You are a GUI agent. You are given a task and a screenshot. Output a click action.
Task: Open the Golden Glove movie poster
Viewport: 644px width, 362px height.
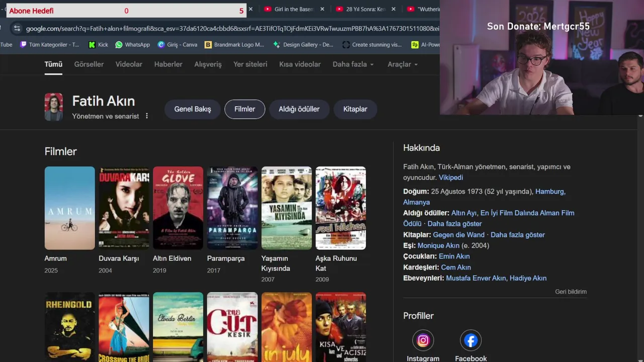tap(178, 208)
